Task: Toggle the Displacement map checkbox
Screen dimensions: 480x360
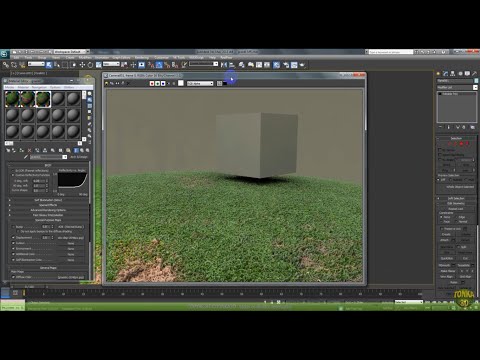Action: [x=13, y=238]
